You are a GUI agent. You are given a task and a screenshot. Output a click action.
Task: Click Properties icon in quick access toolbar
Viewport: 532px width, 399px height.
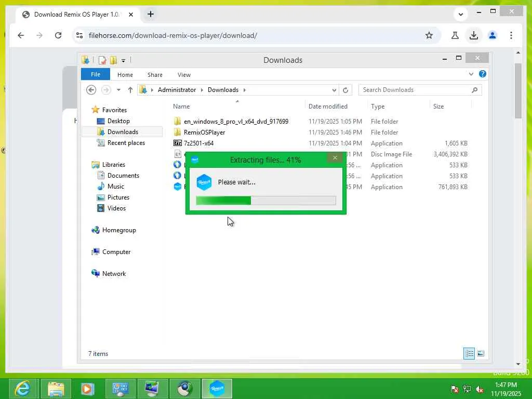102,60
